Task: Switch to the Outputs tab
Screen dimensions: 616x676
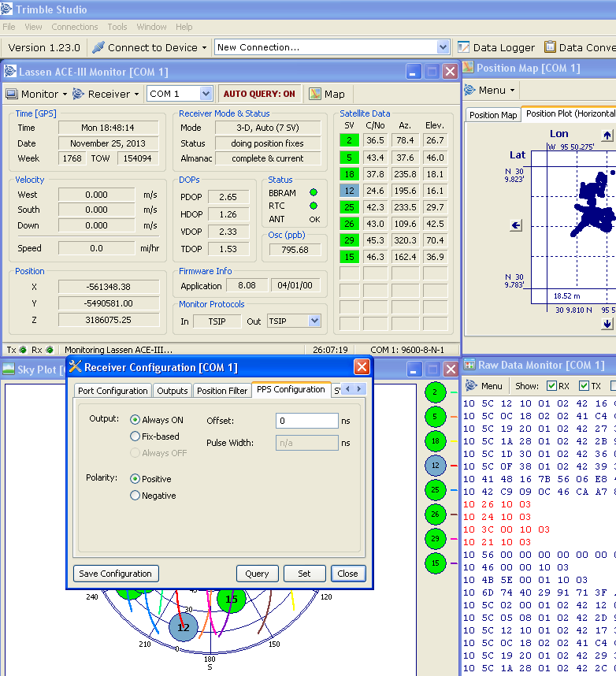Action: [x=172, y=391]
